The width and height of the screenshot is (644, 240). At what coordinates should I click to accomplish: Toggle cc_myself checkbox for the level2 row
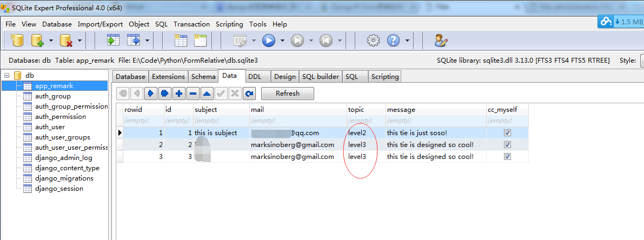tap(507, 133)
